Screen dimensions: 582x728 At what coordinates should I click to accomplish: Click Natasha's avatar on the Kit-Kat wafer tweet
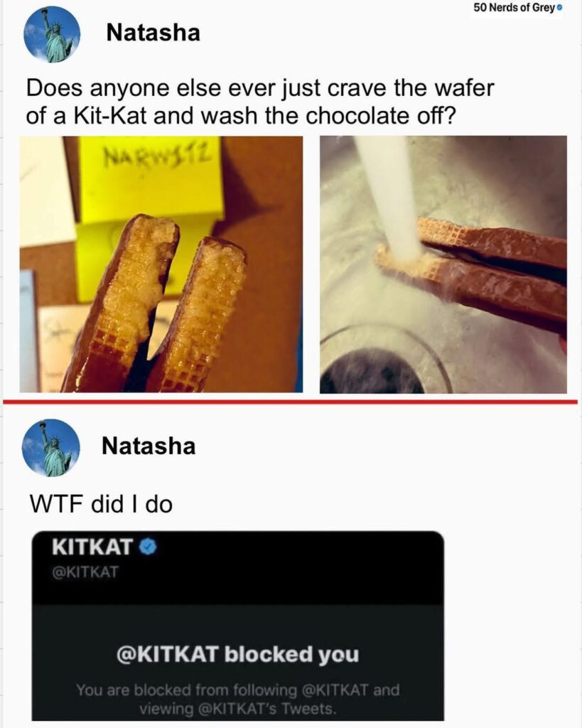click(x=52, y=34)
